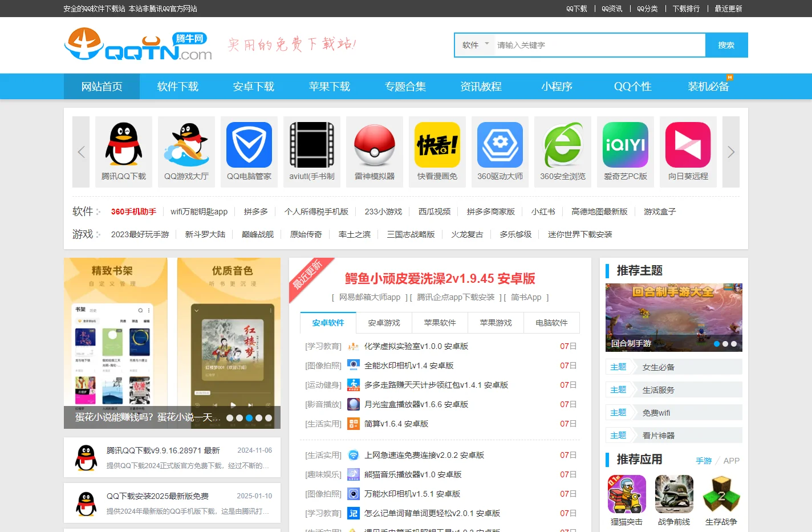Click icon beside 多多走路赚天天计步领红包
The width and height of the screenshot is (812, 532).
tap(354, 385)
